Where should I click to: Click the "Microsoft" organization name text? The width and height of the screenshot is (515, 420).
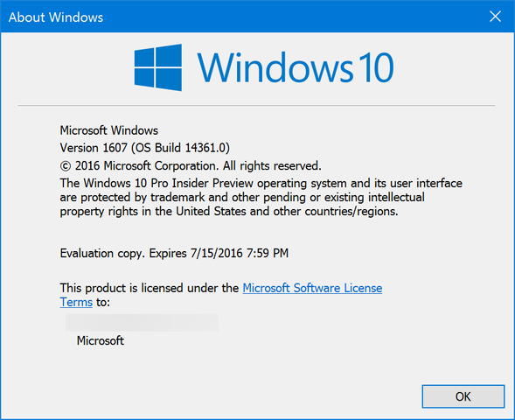(x=101, y=340)
